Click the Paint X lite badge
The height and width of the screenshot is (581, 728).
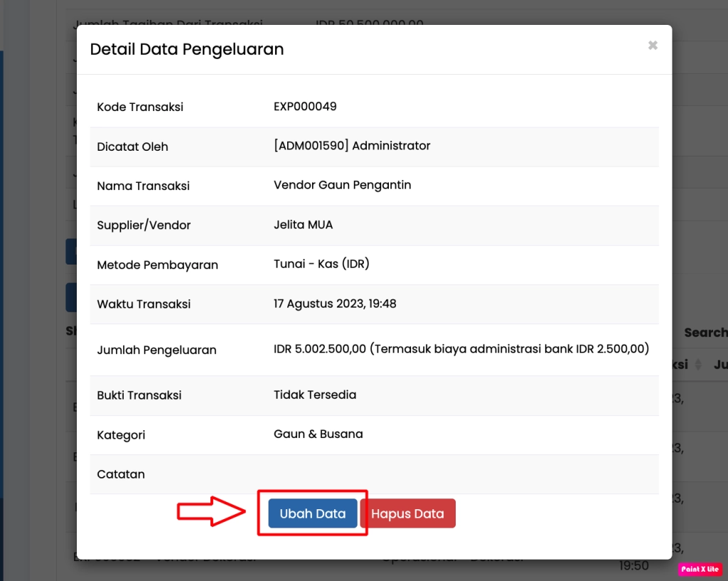tap(700, 569)
